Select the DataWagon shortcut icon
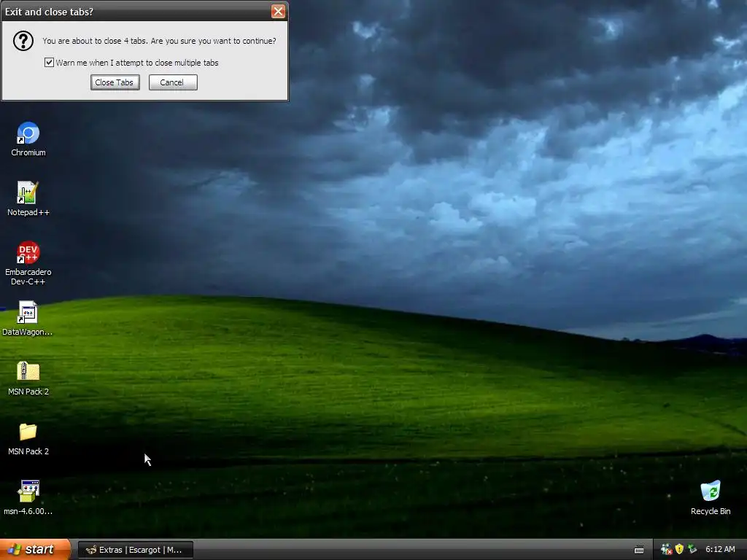This screenshot has height=560, width=747. [28, 312]
